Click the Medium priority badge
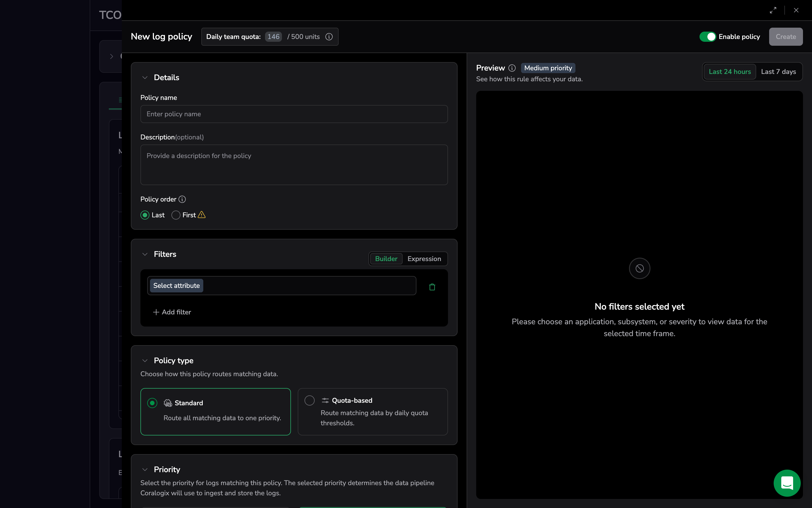This screenshot has width=812, height=508. [x=548, y=68]
